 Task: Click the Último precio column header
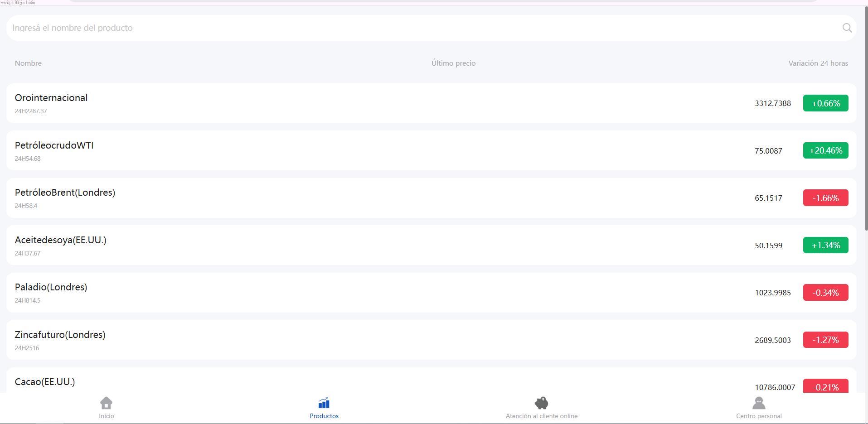pos(453,63)
